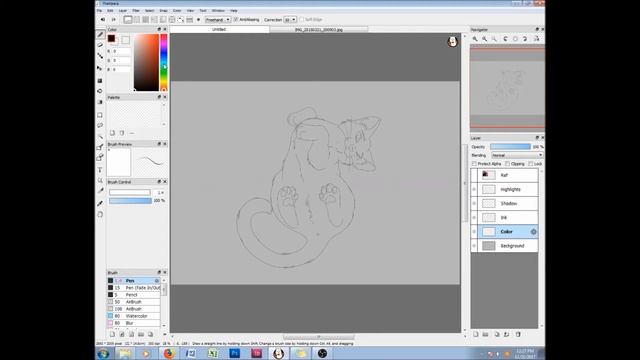Enable the parallel snap icon
Image resolution: width=640 pixels, height=360 pixels.
137,20
